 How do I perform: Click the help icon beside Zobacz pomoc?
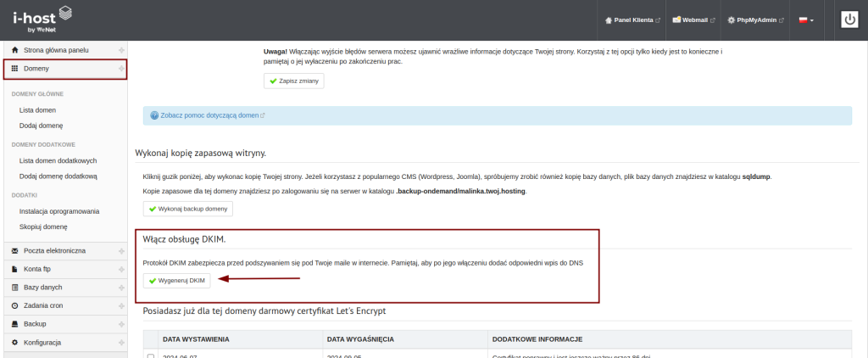coord(154,115)
